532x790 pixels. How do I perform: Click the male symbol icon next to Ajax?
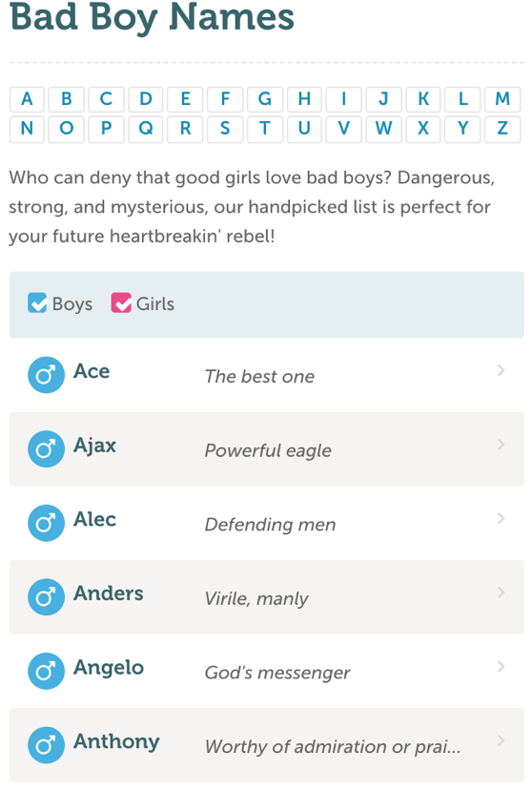point(46,449)
